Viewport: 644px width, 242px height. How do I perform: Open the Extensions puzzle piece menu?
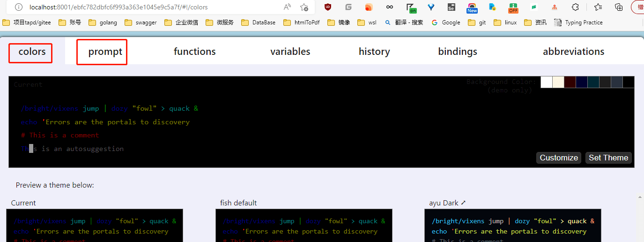pos(576,7)
